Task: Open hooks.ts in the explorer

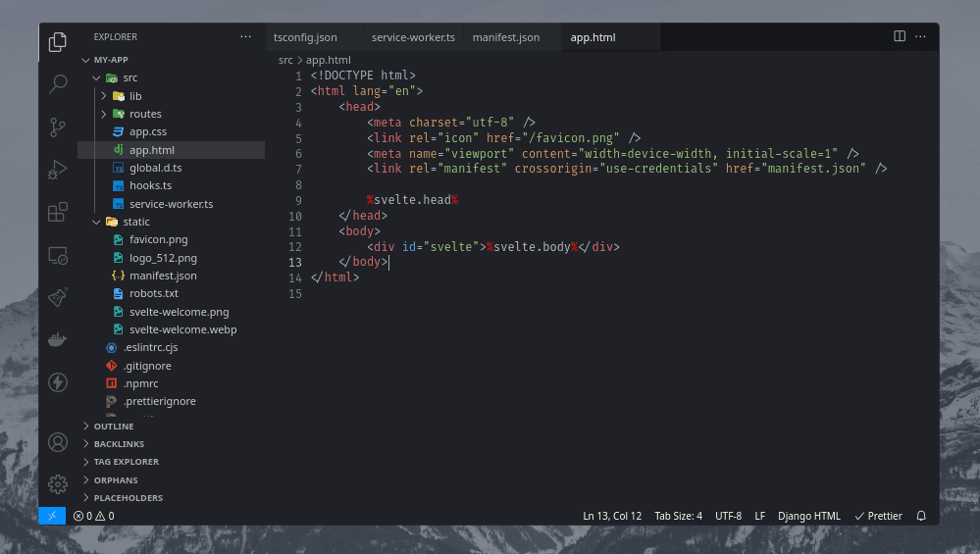Action: [150, 185]
